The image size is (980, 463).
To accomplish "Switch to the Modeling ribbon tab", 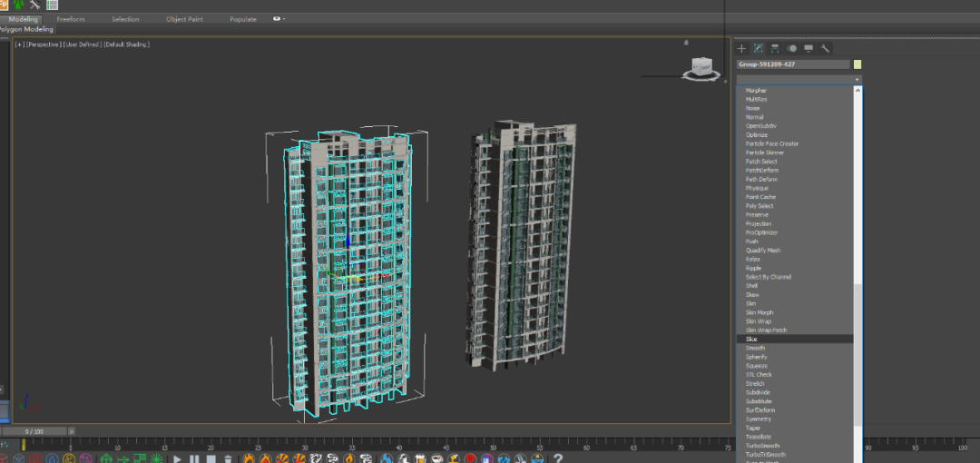I will coord(23,19).
